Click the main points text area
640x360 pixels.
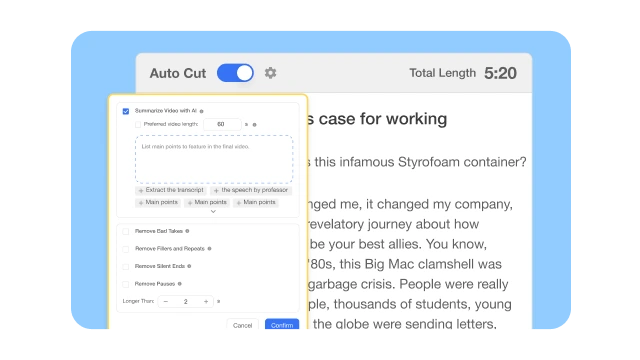(214, 159)
